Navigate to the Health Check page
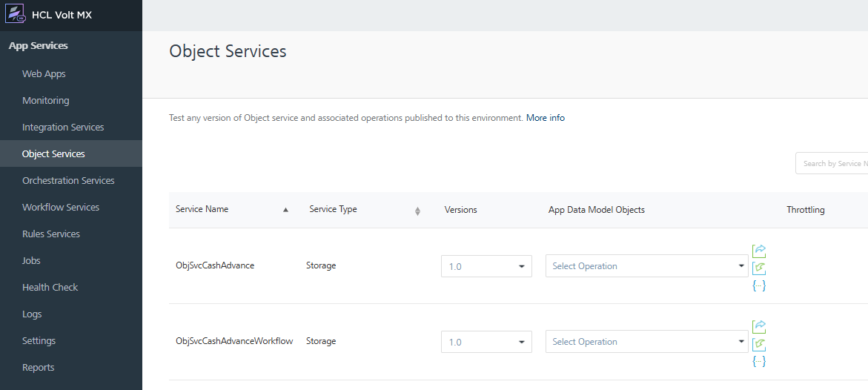Viewport: 868px width, 390px height. tap(50, 288)
